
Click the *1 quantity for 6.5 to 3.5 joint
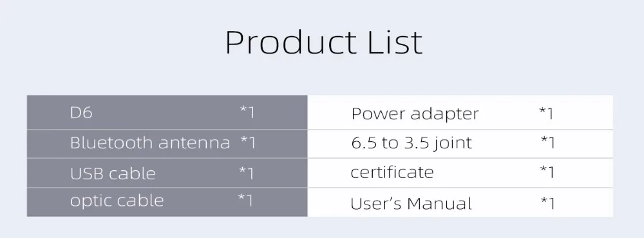[x=548, y=143]
